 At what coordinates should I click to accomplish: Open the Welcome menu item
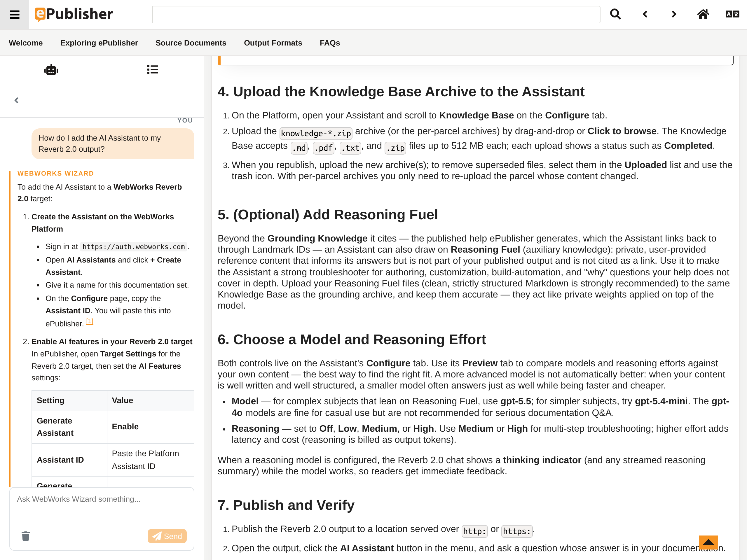tap(26, 43)
